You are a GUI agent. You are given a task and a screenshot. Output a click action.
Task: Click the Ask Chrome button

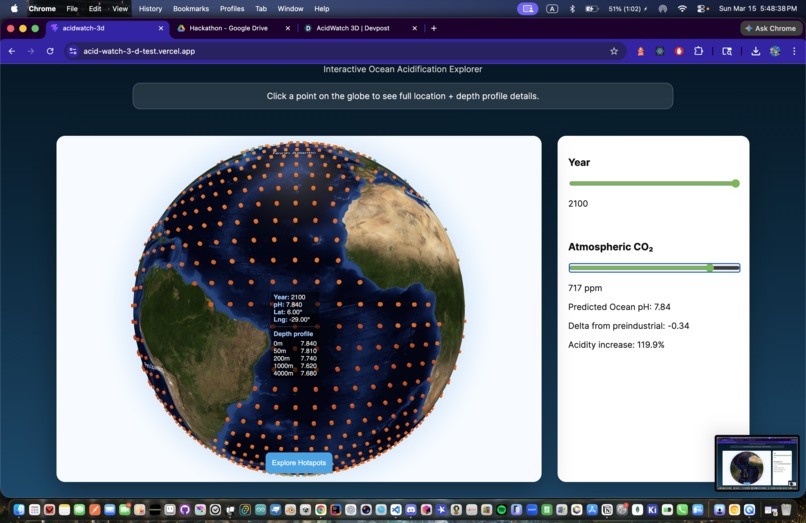click(x=771, y=28)
